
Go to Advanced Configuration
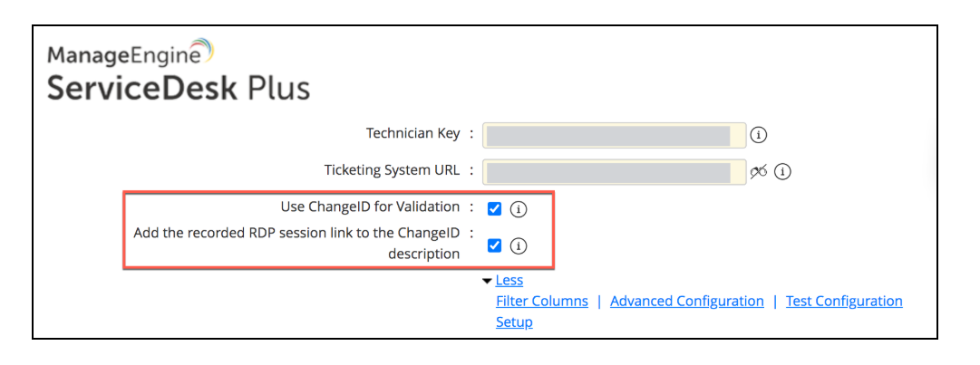[x=687, y=302]
